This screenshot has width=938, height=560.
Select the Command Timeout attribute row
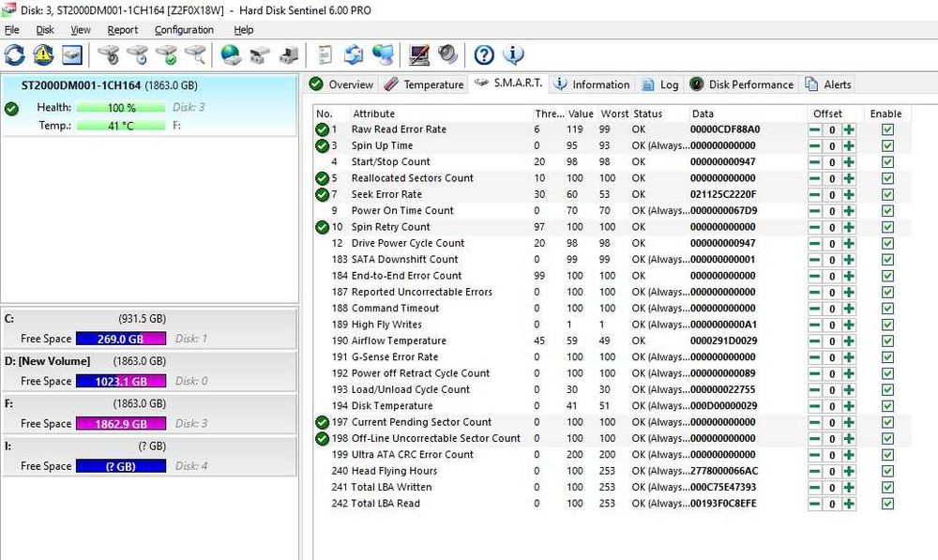[x=613, y=308]
